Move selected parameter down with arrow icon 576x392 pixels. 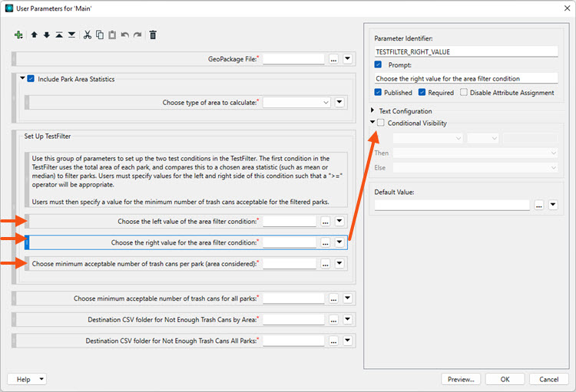(47, 35)
